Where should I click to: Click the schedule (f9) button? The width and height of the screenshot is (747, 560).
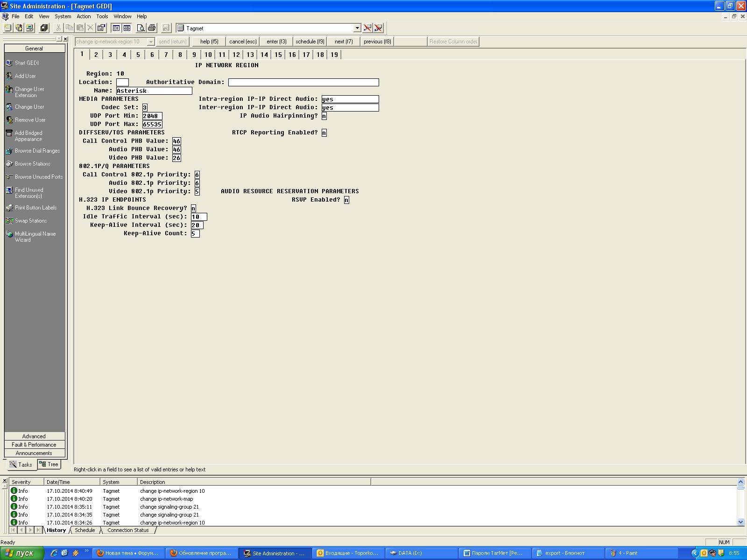tap(310, 42)
